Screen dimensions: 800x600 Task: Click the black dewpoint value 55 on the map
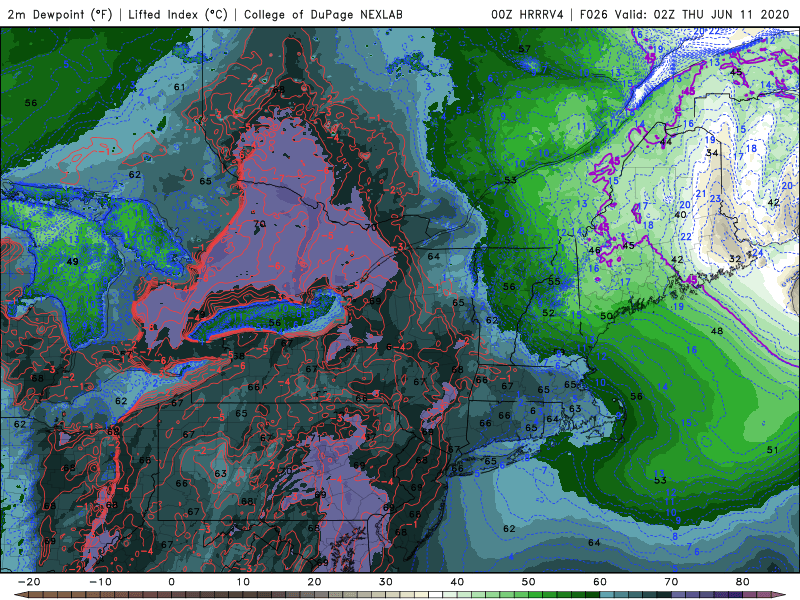click(x=554, y=281)
